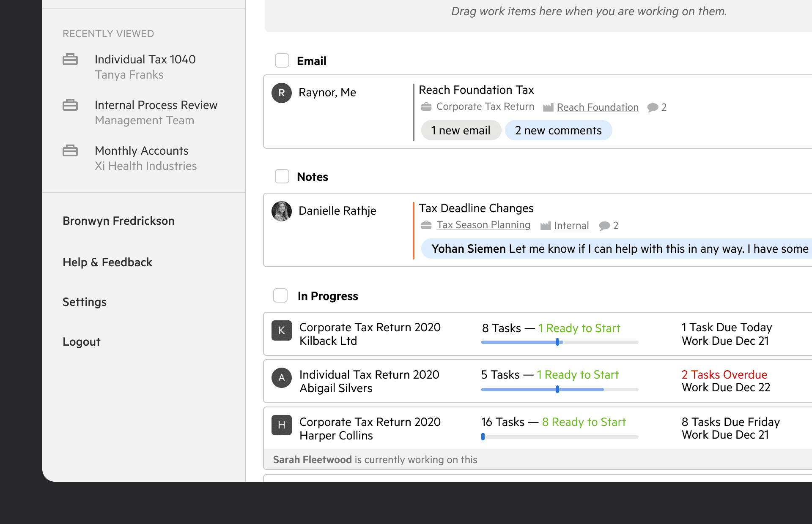Open Individual Tax 1040 recently viewed item

[x=145, y=67]
